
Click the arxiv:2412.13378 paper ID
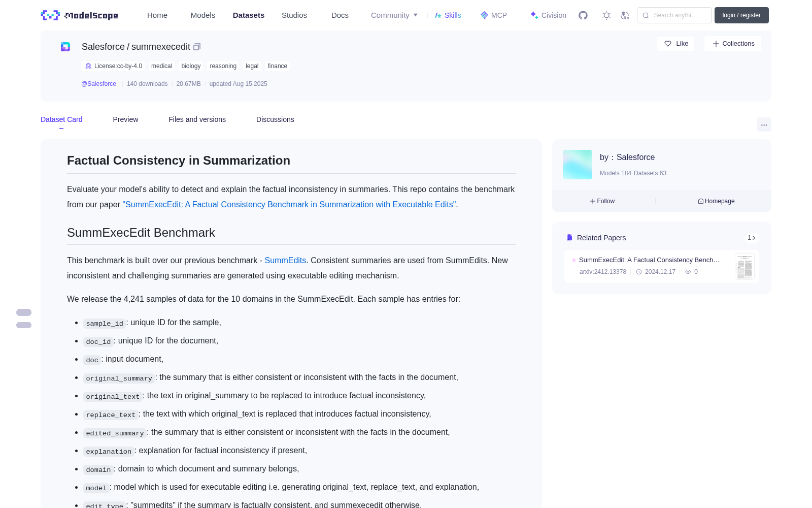pos(603,272)
